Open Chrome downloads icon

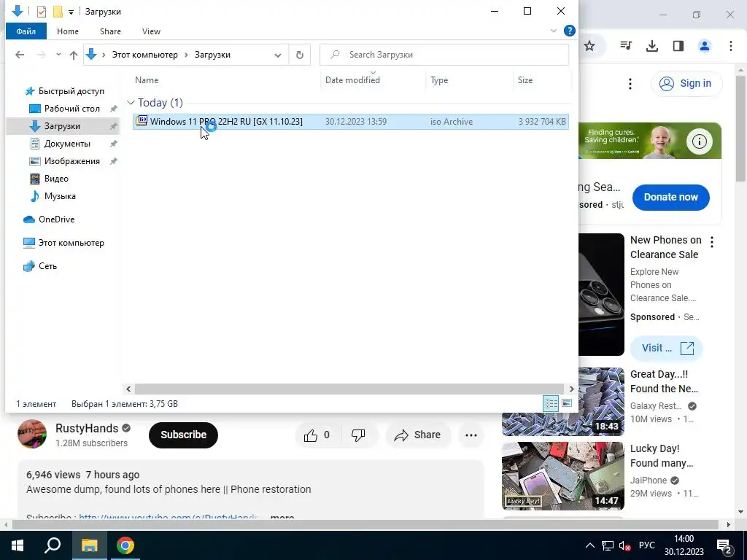652,46
